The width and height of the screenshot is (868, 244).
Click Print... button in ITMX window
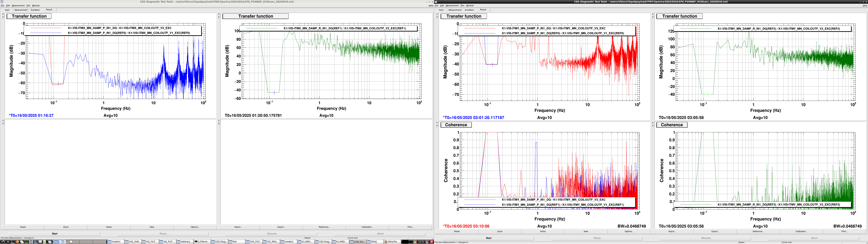(x=410, y=227)
